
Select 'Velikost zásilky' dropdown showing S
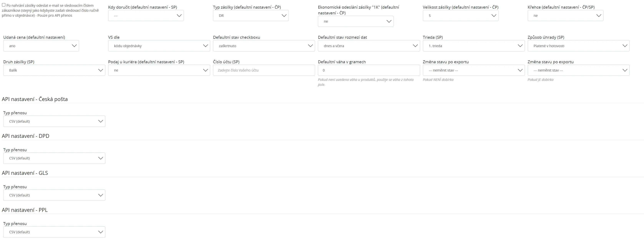[460, 16]
